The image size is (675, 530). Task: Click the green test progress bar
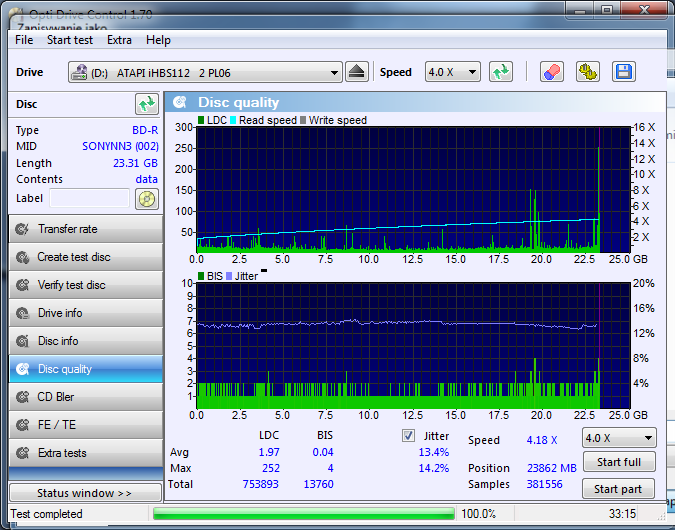pyautogui.click(x=304, y=514)
